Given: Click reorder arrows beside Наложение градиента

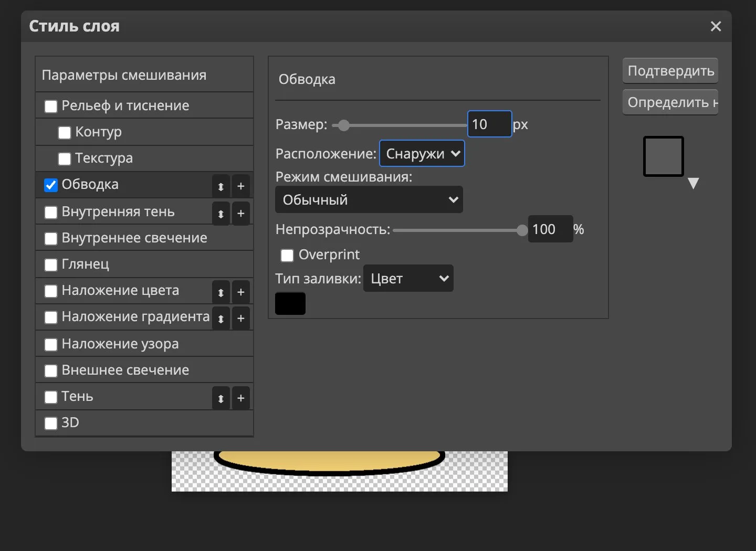Looking at the screenshot, I should pyautogui.click(x=221, y=319).
